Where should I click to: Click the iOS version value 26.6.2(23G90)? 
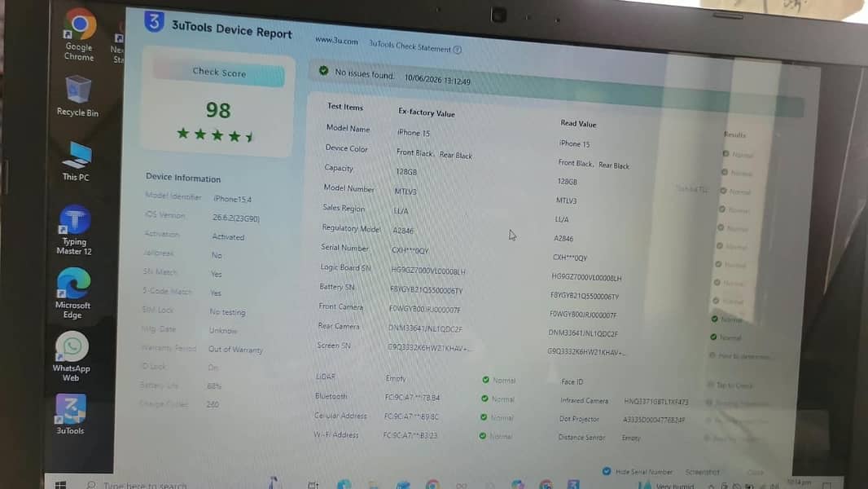[x=236, y=218]
